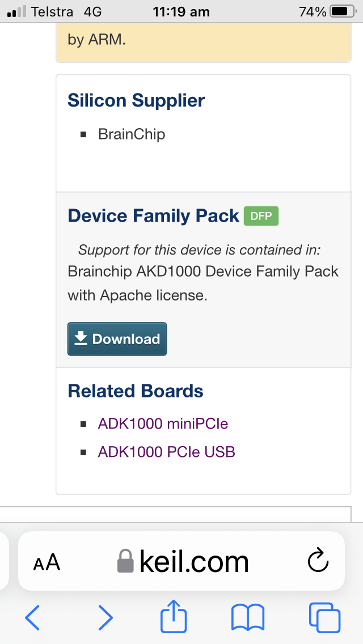
Task: Open the AA text size menu
Action: click(47, 563)
